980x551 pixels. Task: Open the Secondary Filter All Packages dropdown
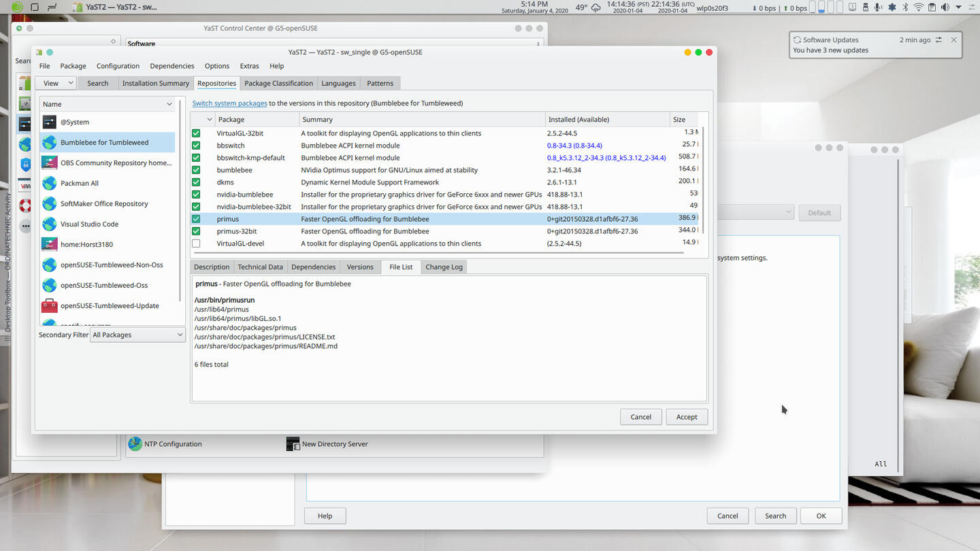pyautogui.click(x=138, y=335)
